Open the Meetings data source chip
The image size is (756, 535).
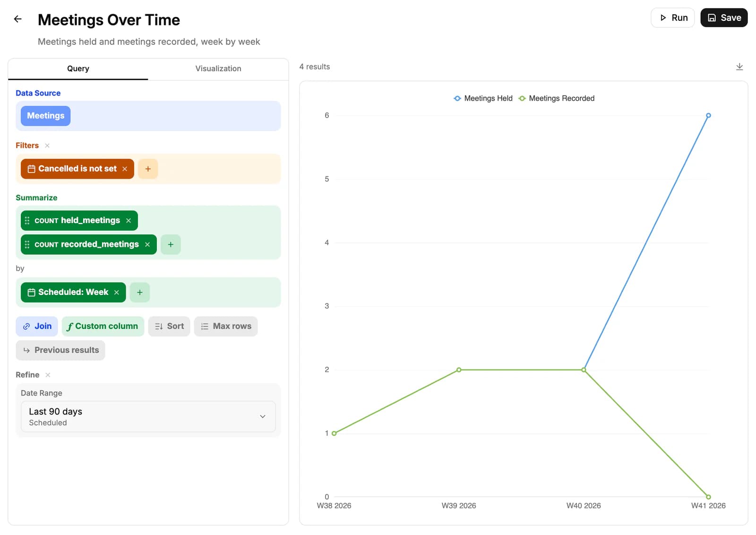coord(45,116)
